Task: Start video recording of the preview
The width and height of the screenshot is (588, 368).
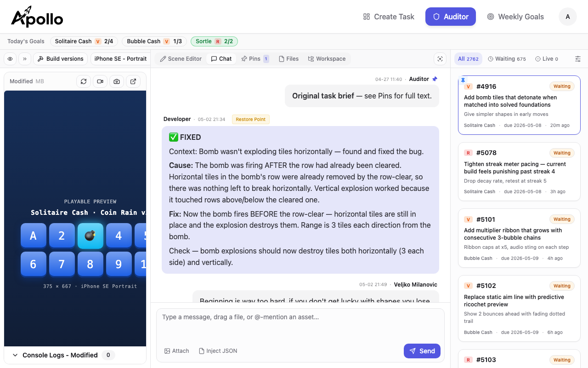Action: click(x=100, y=81)
